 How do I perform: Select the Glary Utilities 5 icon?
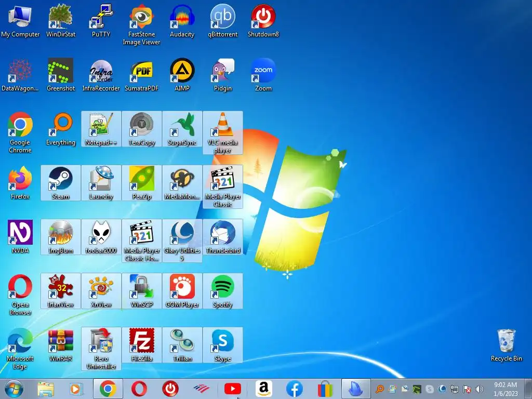[x=182, y=241]
